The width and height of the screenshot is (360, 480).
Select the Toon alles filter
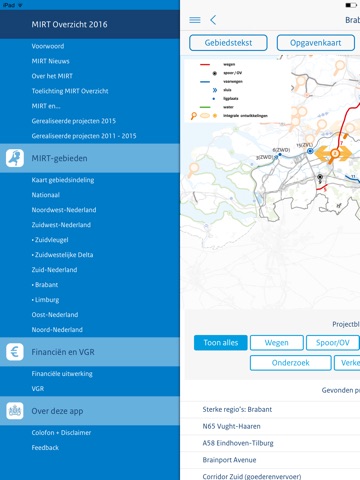tap(221, 343)
